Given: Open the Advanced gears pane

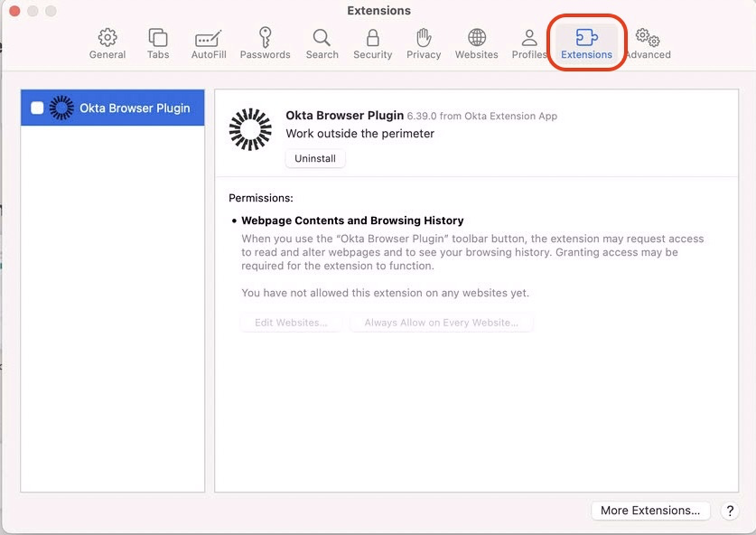Looking at the screenshot, I should [648, 43].
